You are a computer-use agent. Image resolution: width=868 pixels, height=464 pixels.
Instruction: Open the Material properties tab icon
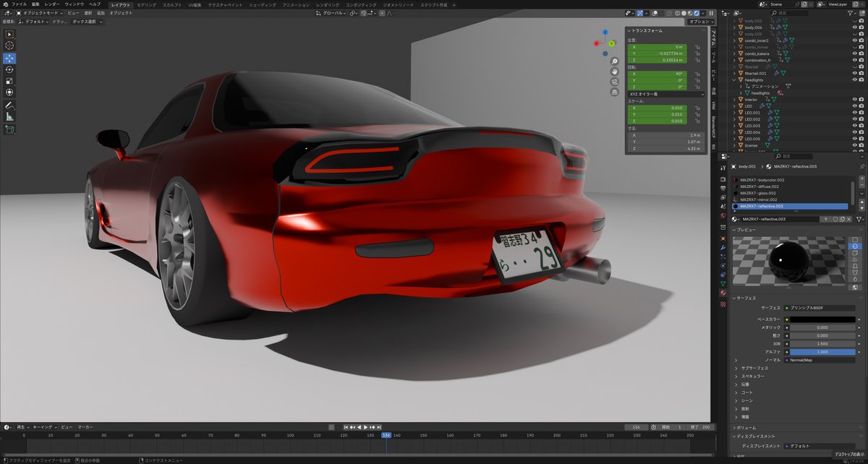coord(723,293)
